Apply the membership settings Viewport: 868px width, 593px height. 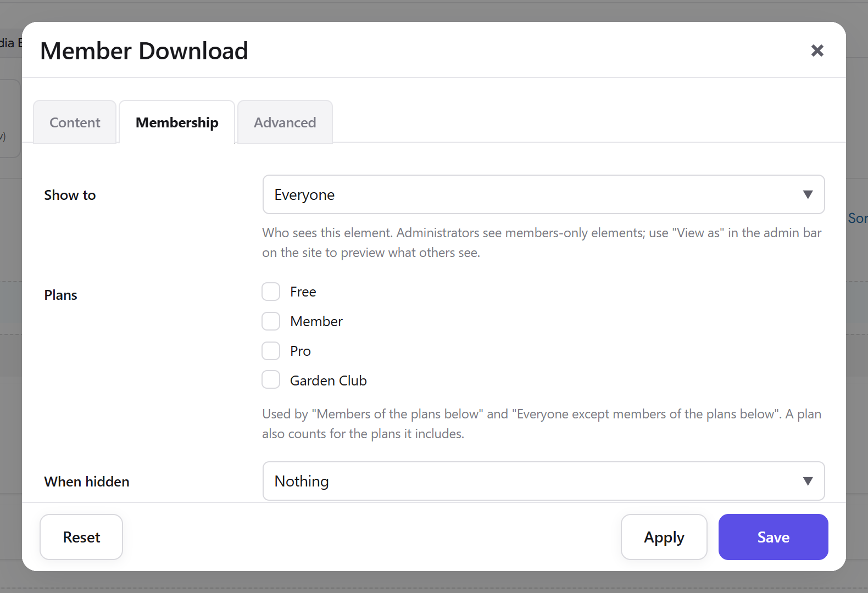[664, 537]
